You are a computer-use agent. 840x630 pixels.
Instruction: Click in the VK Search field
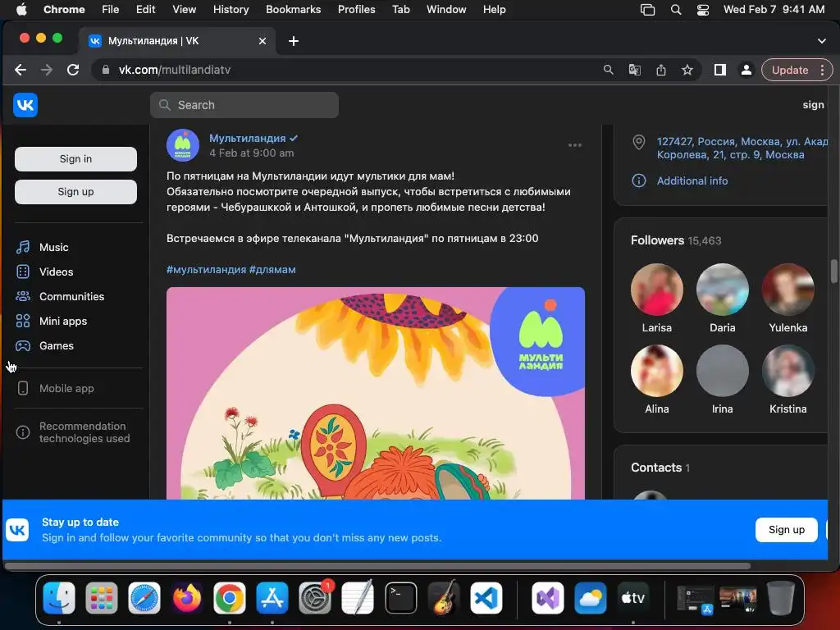[244, 105]
